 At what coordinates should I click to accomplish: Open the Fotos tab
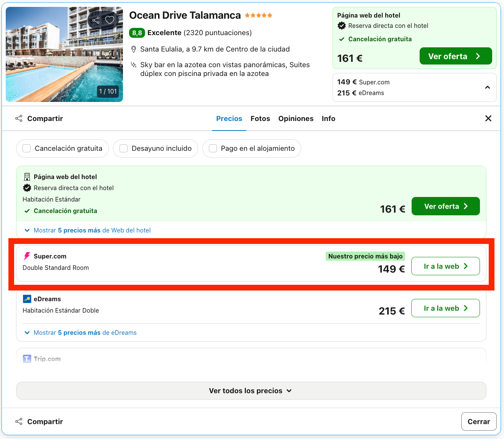[260, 119]
